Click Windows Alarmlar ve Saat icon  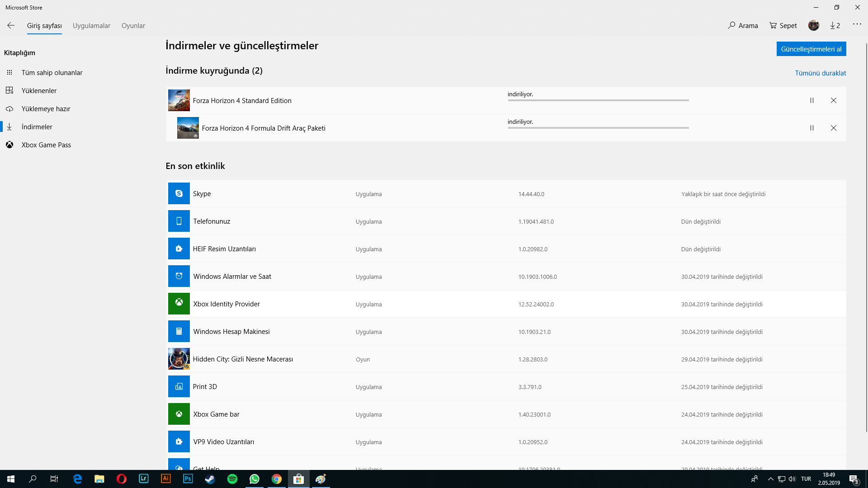pos(179,276)
